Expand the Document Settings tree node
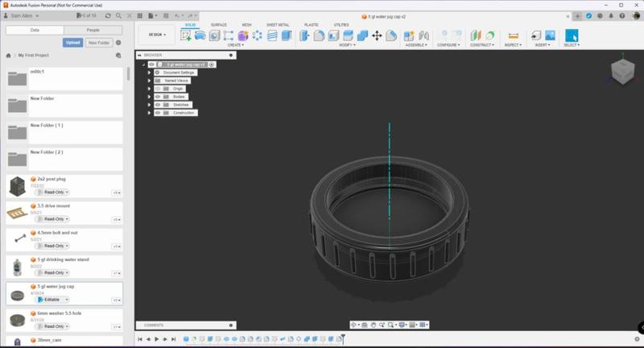The width and height of the screenshot is (644, 348). click(150, 72)
